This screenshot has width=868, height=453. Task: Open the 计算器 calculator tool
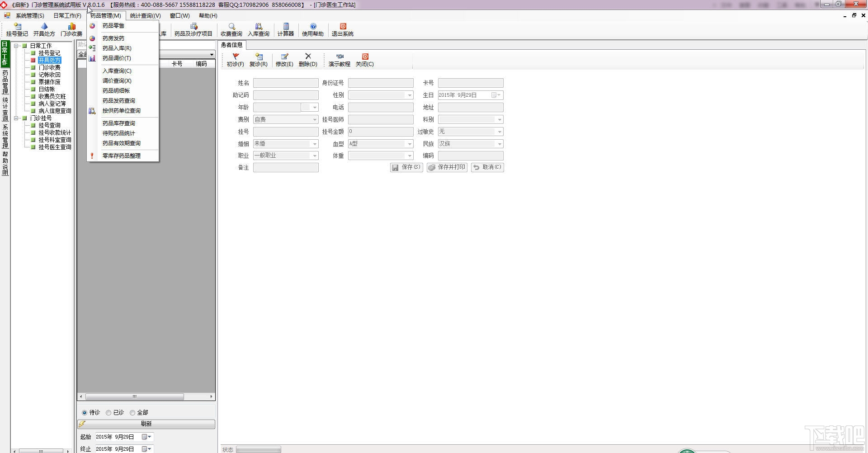pyautogui.click(x=286, y=30)
